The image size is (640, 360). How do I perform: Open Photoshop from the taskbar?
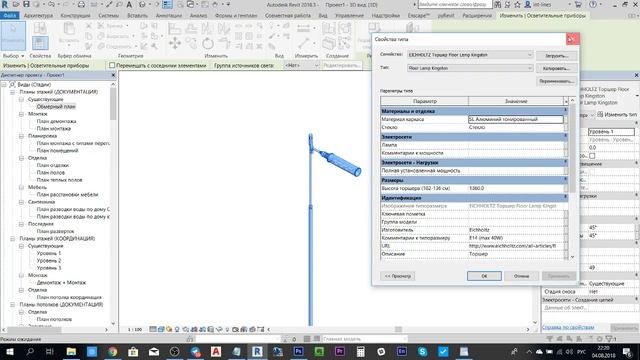pos(298,351)
